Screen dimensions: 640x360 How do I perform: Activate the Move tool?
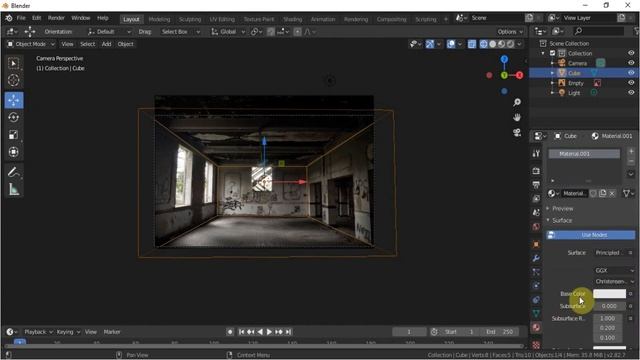[x=13, y=100]
